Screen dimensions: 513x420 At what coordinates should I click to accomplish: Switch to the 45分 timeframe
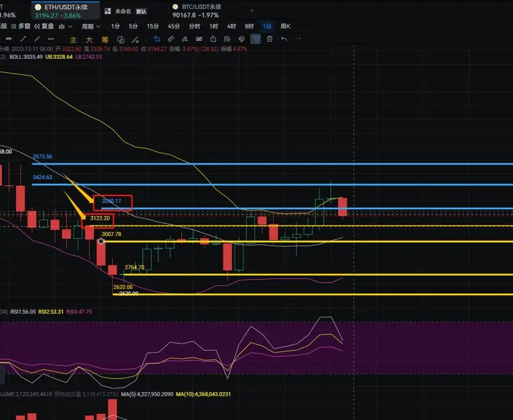click(x=174, y=26)
